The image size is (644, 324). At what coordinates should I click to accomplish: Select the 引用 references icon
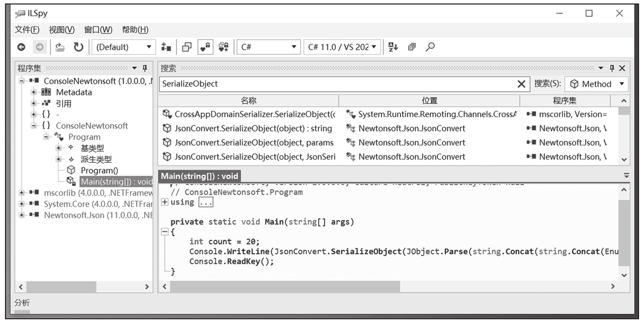tap(46, 103)
